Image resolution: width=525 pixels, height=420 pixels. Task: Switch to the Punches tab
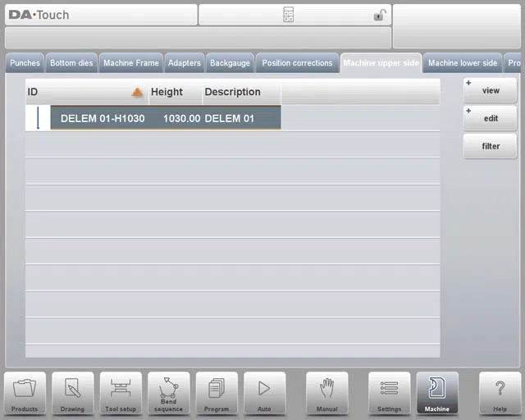(x=25, y=63)
